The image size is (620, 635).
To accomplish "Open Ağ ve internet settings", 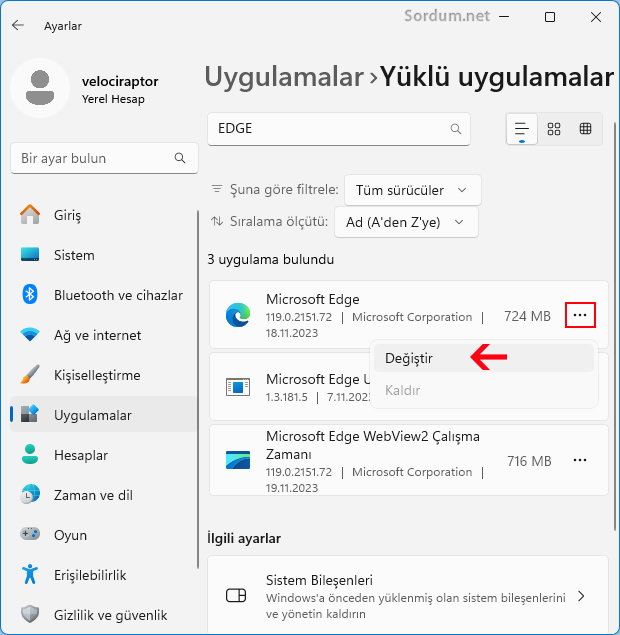I will coord(104,335).
